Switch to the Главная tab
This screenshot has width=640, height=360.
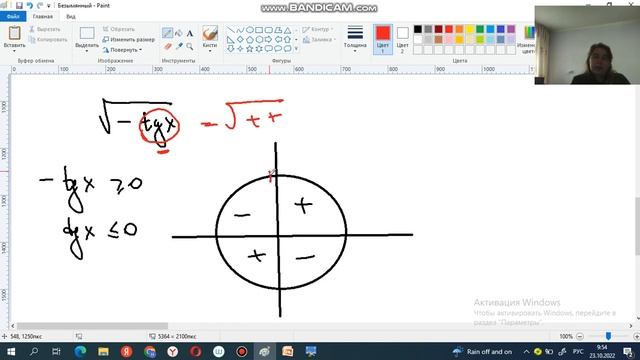click(42, 17)
